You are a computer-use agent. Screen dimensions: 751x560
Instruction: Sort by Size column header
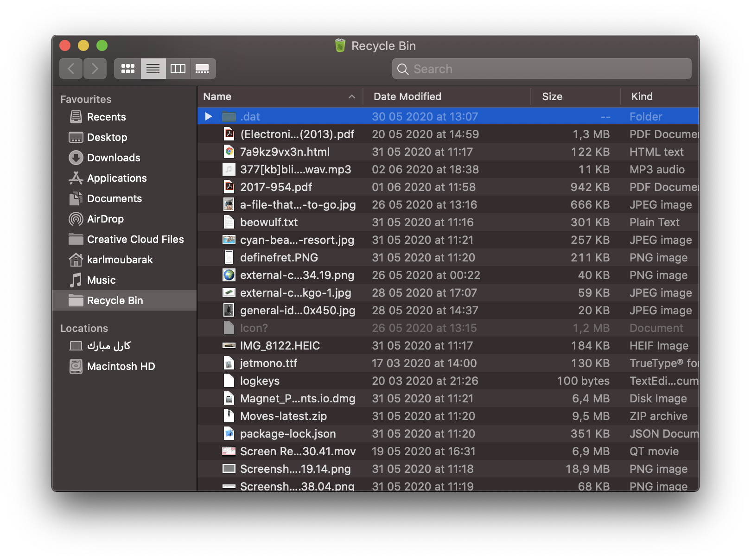pyautogui.click(x=575, y=96)
